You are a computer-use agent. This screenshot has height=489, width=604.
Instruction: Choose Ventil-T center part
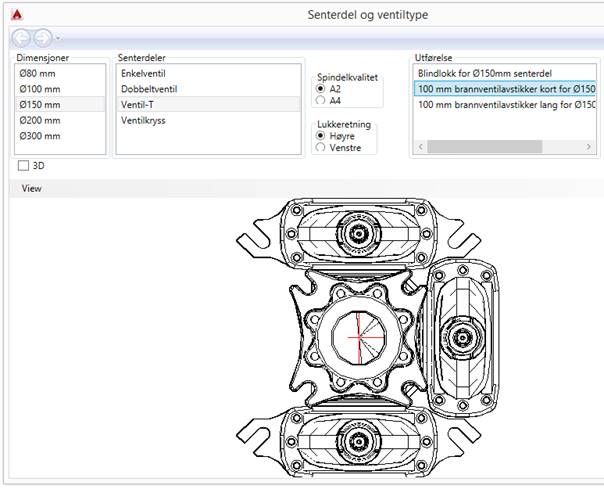[208, 104]
